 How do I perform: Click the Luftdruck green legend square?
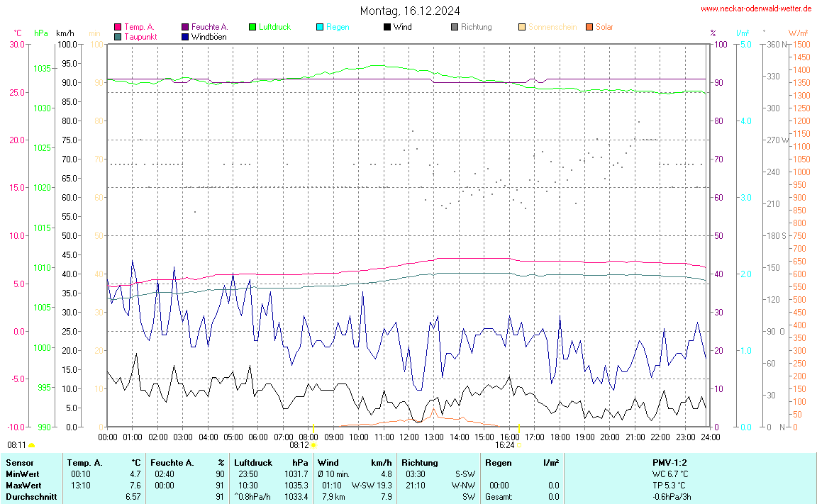(252, 27)
